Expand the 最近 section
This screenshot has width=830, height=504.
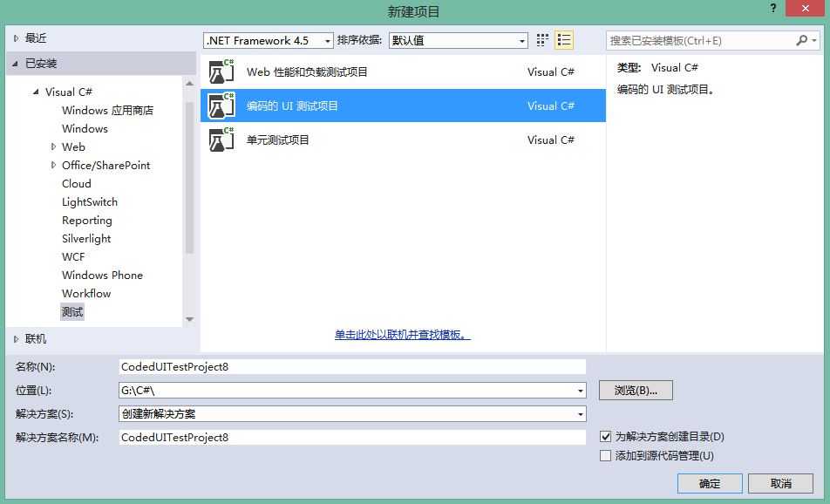coord(16,38)
